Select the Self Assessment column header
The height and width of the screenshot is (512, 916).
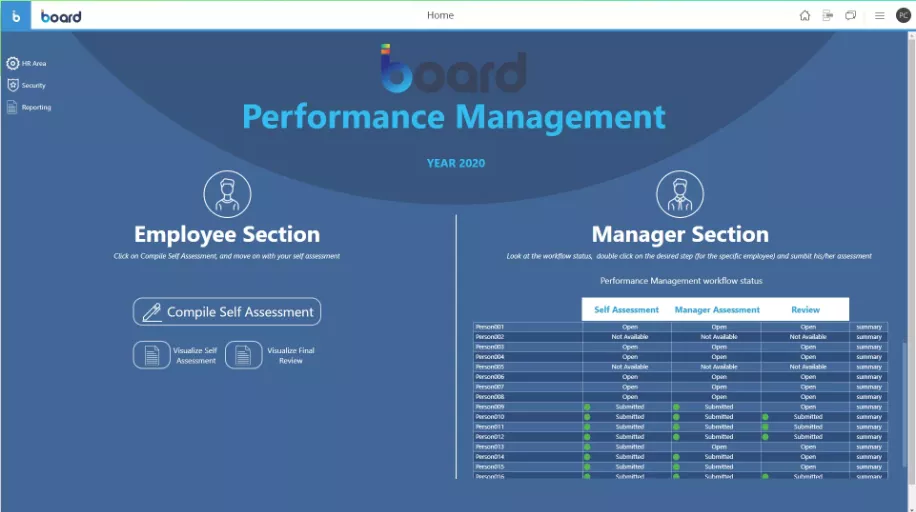(x=626, y=310)
